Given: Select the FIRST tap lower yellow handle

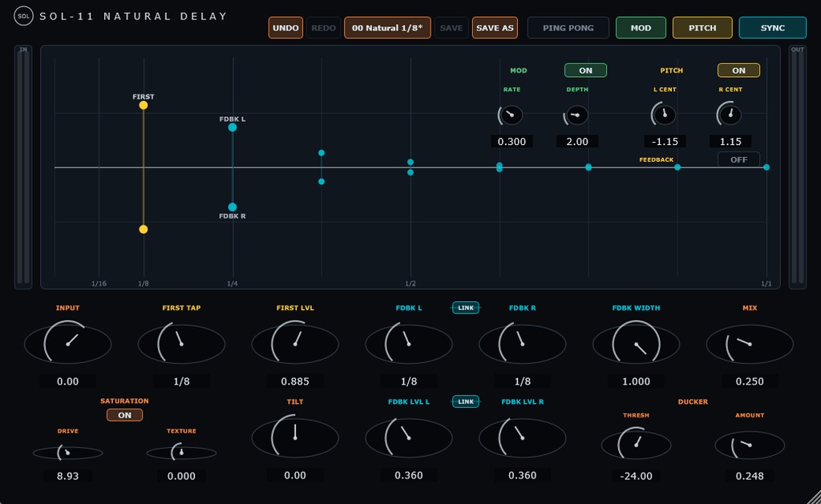Looking at the screenshot, I should tap(143, 229).
